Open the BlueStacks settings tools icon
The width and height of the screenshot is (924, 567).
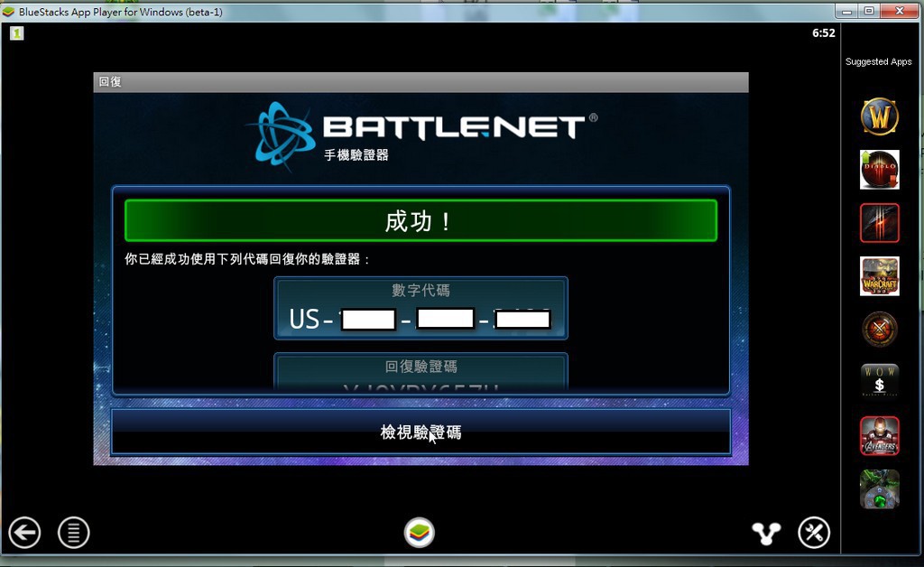coord(814,533)
